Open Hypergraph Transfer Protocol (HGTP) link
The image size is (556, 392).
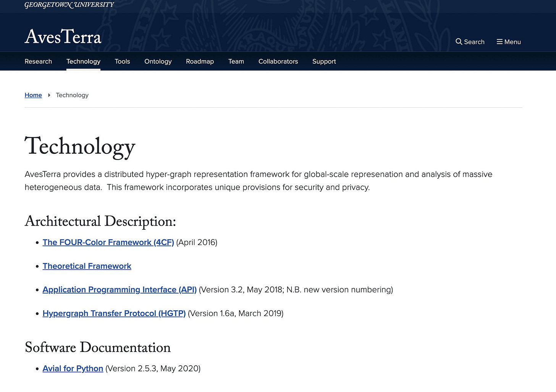(x=114, y=313)
